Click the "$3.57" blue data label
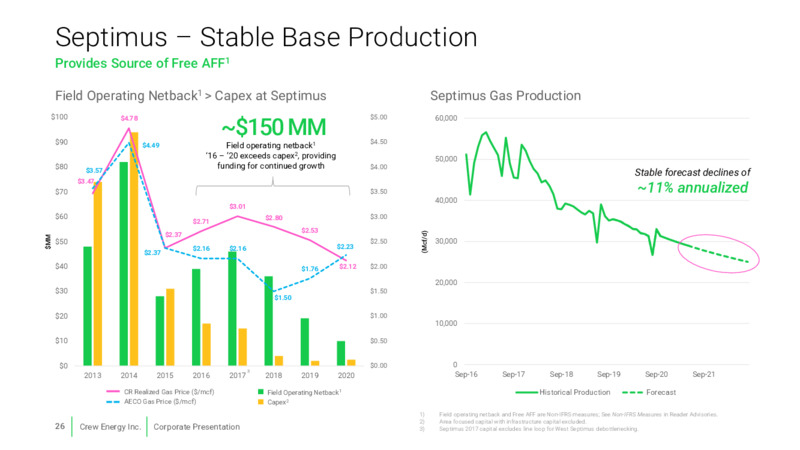Viewport: 800px width, 450px height. tap(94, 170)
